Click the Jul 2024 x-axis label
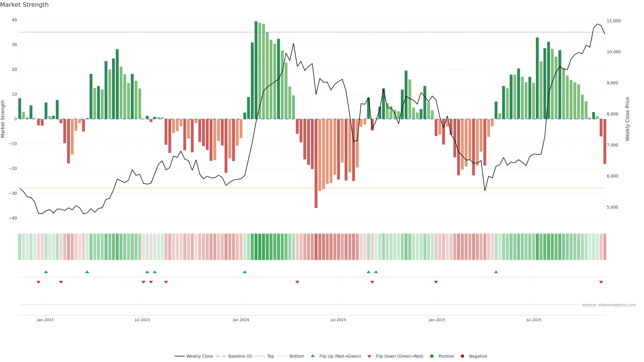The width and height of the screenshot is (644, 362). [338, 320]
